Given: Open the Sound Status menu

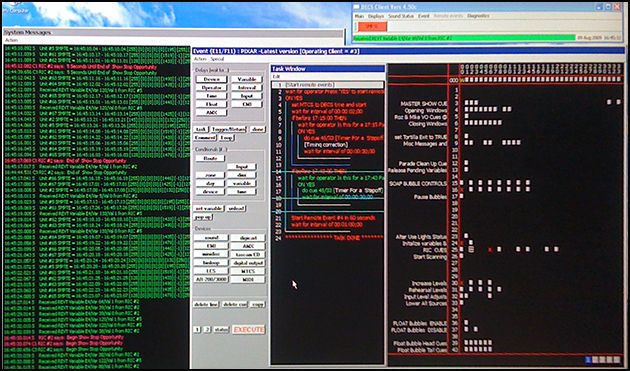Looking at the screenshot, I should [x=401, y=16].
